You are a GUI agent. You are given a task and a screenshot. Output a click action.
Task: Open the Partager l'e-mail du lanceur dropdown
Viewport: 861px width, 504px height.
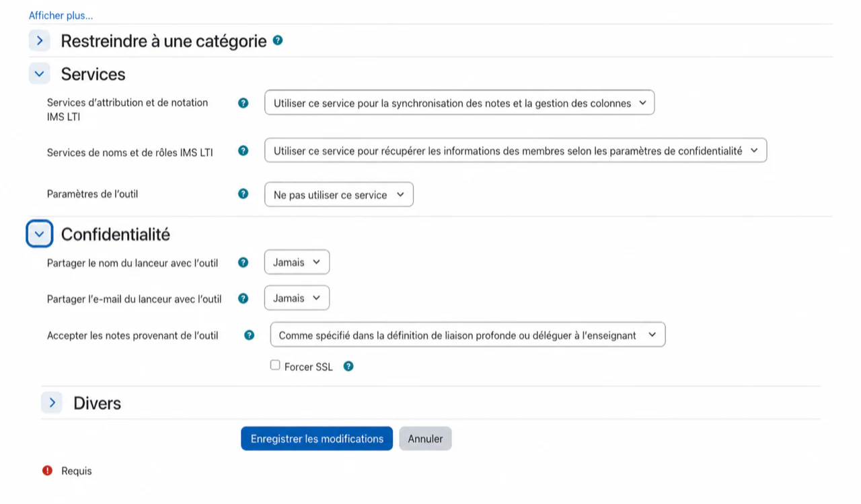(297, 298)
